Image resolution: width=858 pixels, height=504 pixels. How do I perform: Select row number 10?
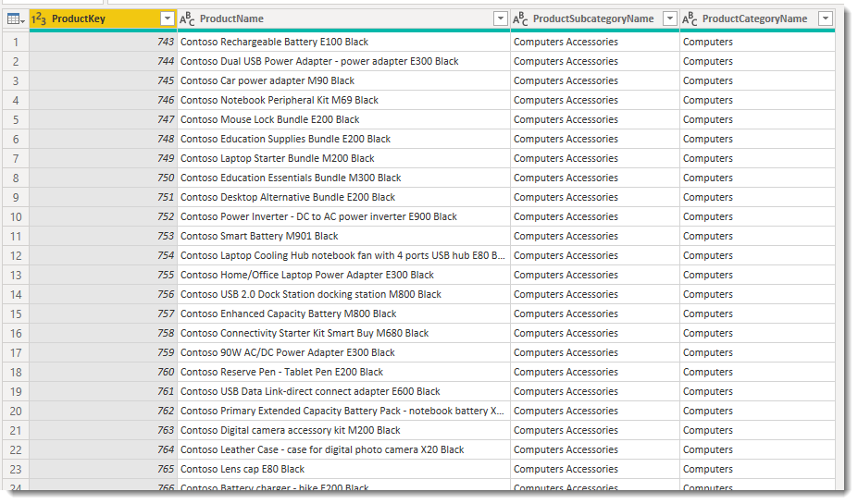16,217
